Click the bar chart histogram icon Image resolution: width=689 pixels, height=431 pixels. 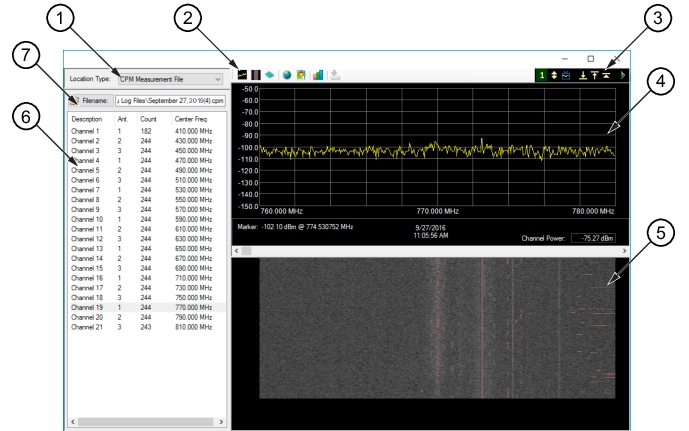pos(318,74)
